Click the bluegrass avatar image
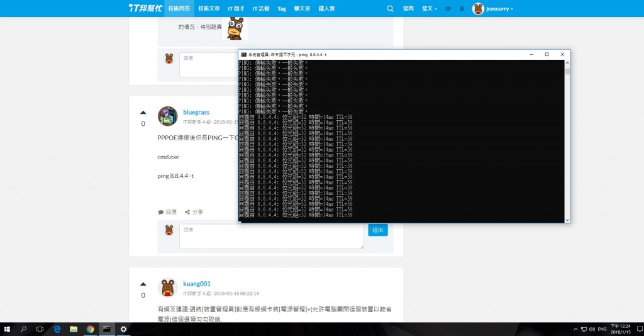This screenshot has height=336, width=644. click(x=167, y=116)
